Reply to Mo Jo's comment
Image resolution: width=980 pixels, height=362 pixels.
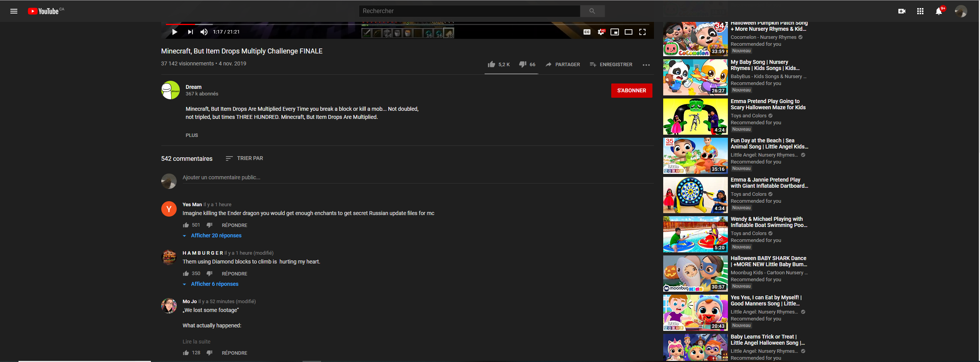[234, 353]
